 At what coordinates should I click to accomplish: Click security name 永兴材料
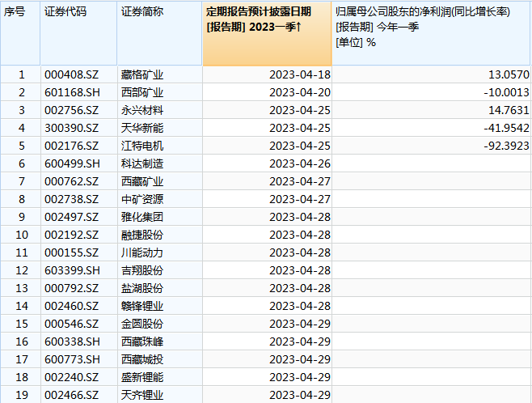142,110
